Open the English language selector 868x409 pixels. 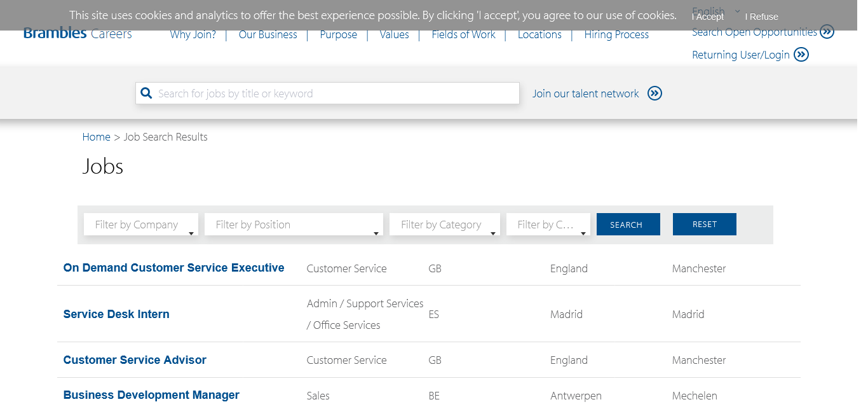[716, 11]
